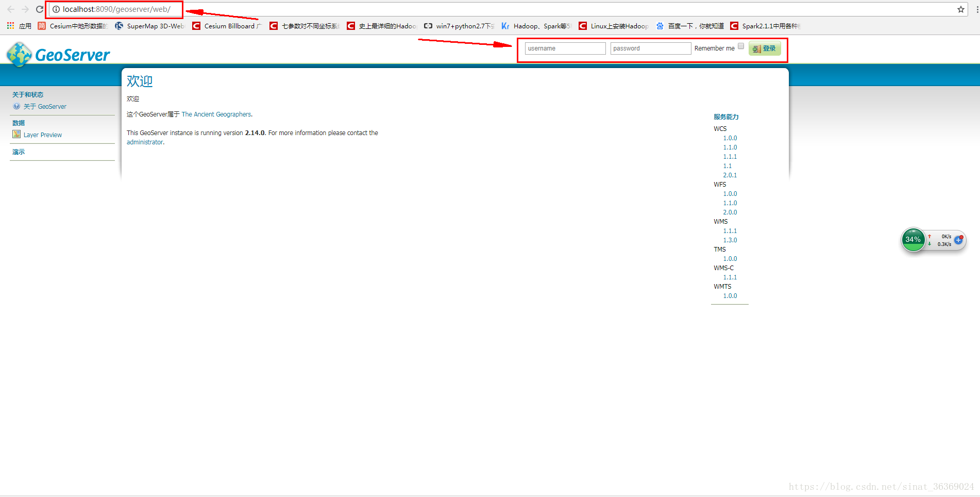Screen dimensions: 980x497
Task: Open WCS 1.1.1 capabilities
Action: point(730,157)
